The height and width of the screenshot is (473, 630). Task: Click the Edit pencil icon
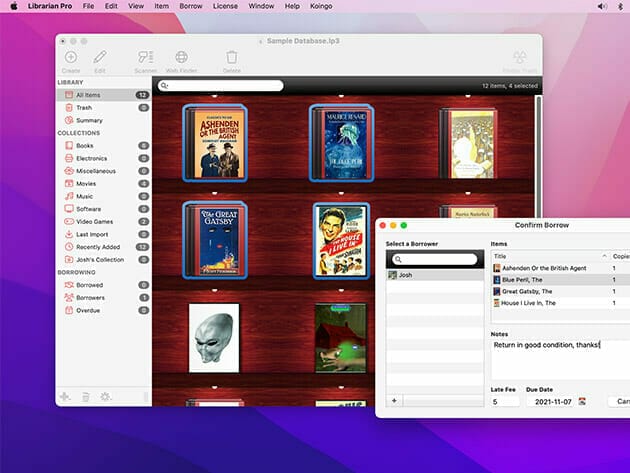coord(100,58)
